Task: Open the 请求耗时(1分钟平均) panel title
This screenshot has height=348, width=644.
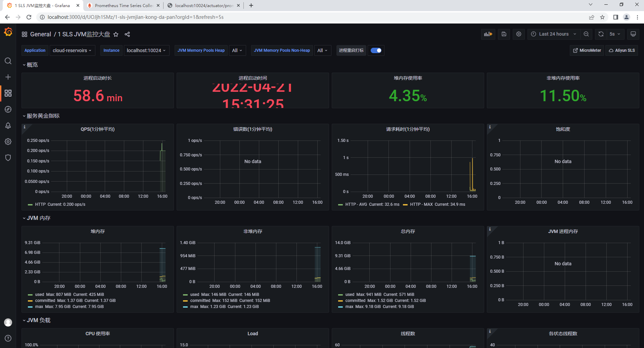Action: (408, 129)
